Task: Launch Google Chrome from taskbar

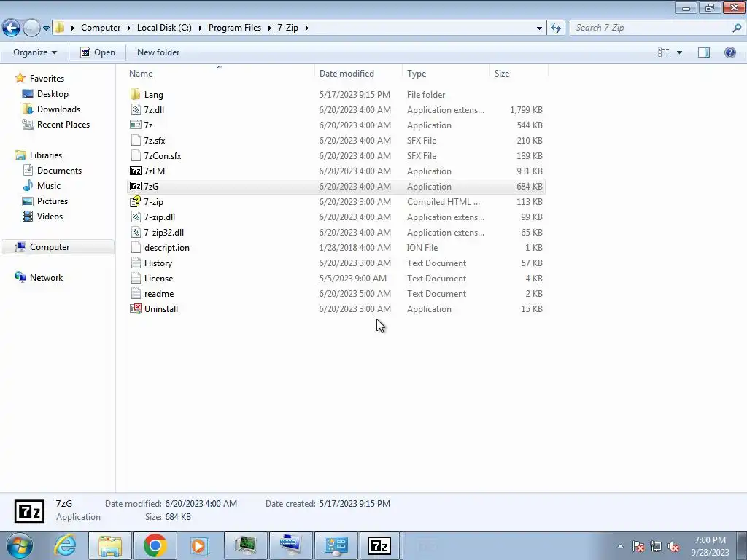Action: click(155, 545)
